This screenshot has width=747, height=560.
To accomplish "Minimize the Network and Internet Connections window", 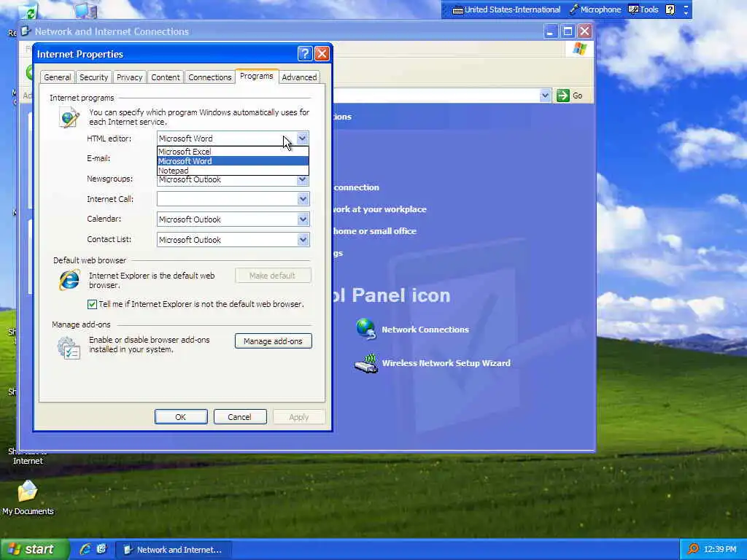I will tap(550, 31).
